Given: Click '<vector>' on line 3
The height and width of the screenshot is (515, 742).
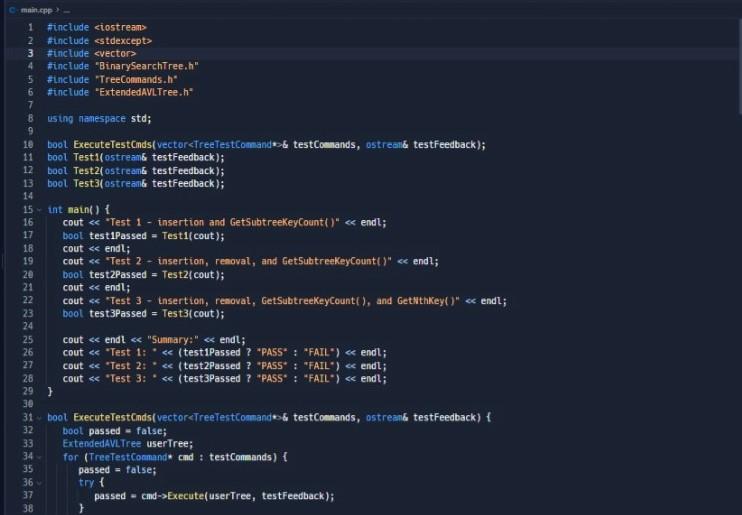Looking at the screenshot, I should (115, 53).
